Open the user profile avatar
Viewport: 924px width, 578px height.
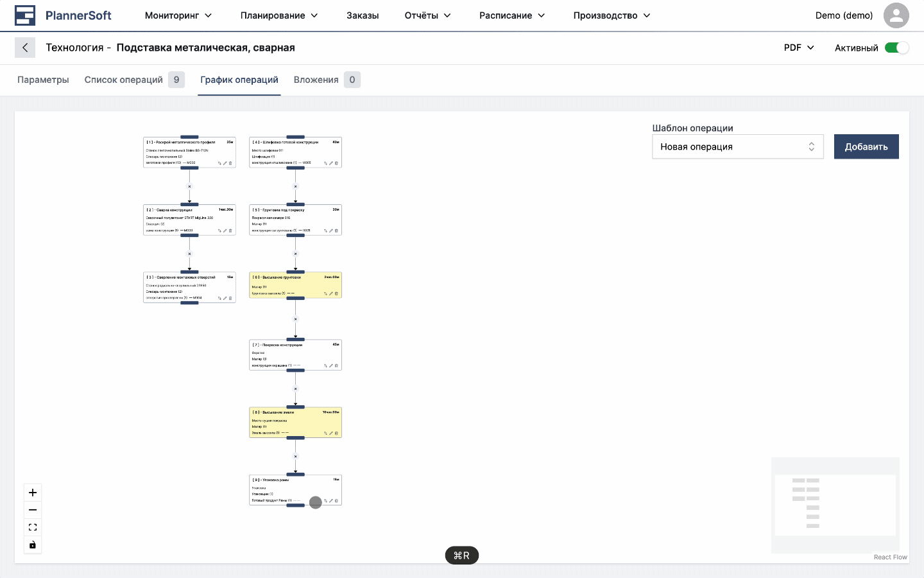(x=896, y=15)
